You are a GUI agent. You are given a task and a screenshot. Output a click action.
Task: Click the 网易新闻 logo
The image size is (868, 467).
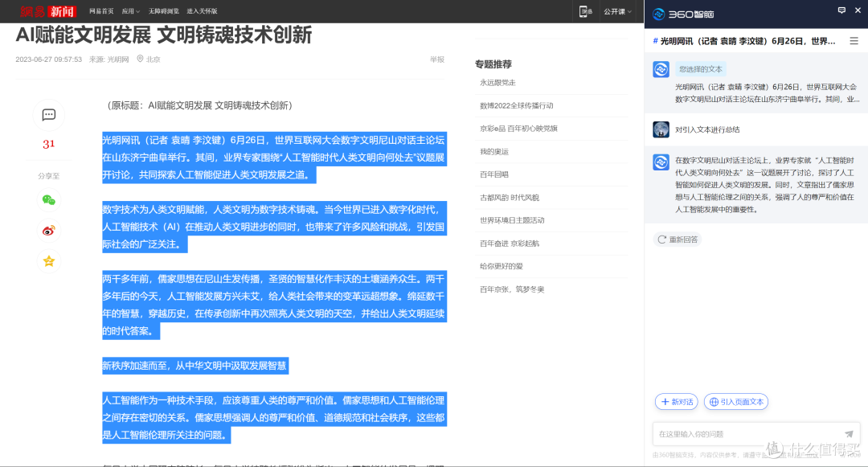[47, 11]
